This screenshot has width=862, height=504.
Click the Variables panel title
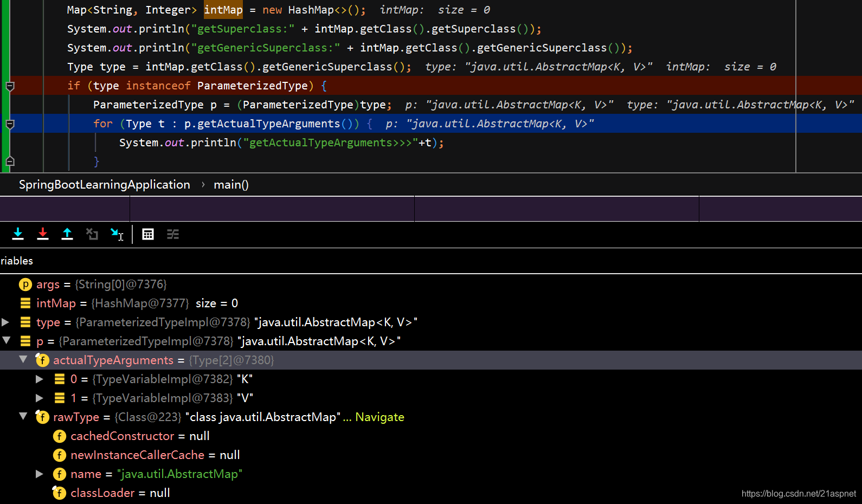(x=17, y=261)
